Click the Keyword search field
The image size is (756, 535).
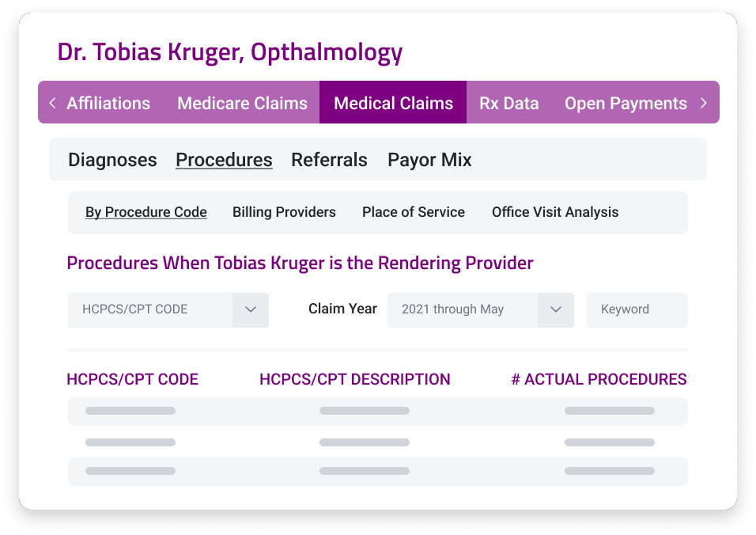[637, 309]
